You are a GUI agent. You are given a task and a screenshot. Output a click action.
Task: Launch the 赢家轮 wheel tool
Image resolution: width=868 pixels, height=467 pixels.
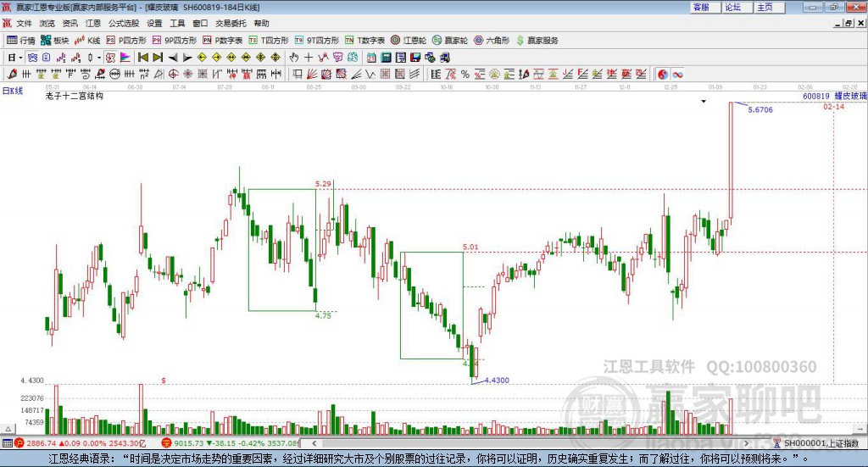[450, 41]
